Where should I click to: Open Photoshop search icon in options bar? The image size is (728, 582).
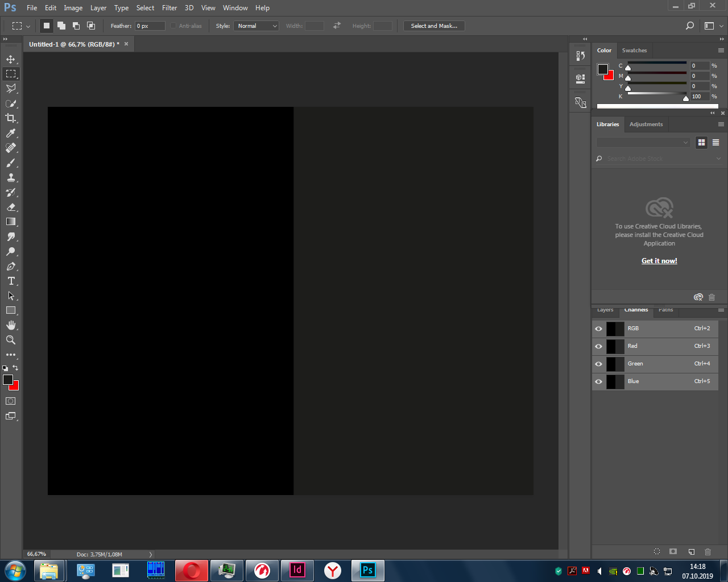coord(690,26)
